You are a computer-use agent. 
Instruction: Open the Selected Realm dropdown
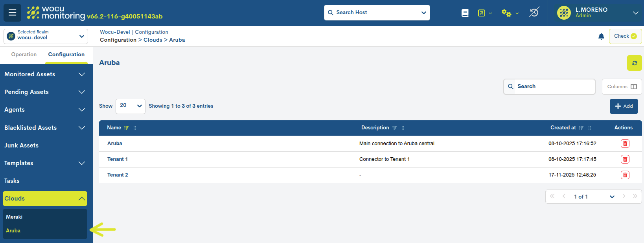(46, 36)
